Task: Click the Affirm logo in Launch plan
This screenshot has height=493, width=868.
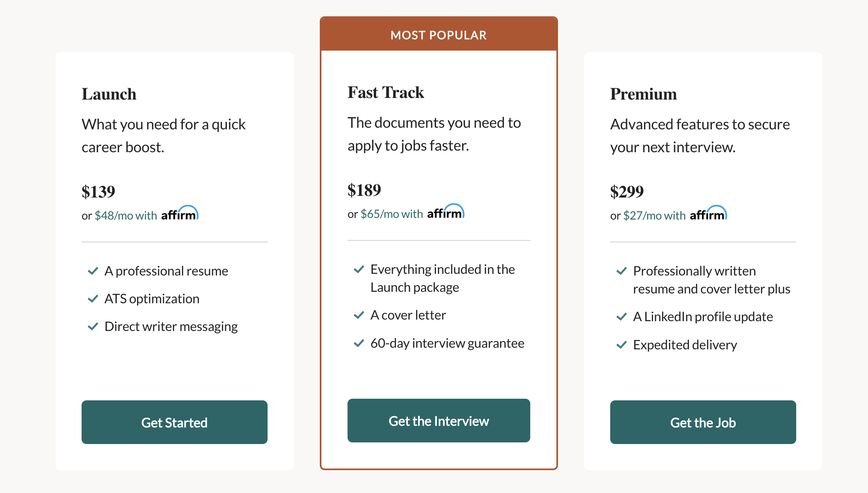Action: [180, 213]
